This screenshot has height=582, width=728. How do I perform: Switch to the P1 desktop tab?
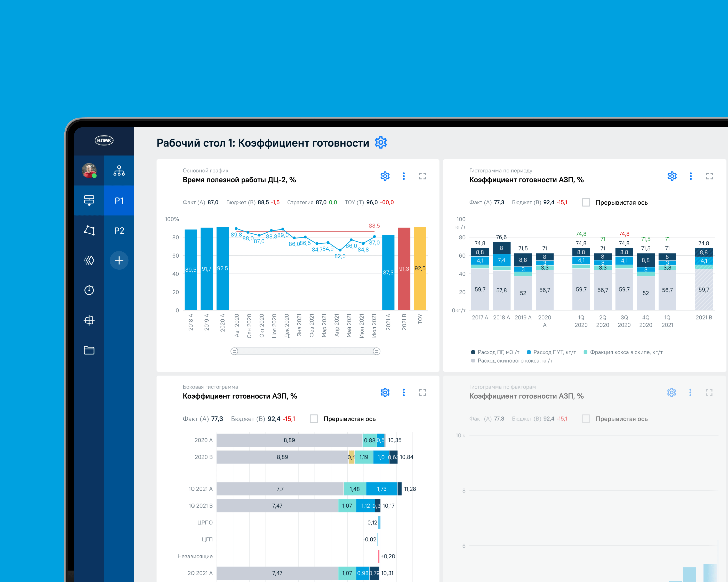119,201
